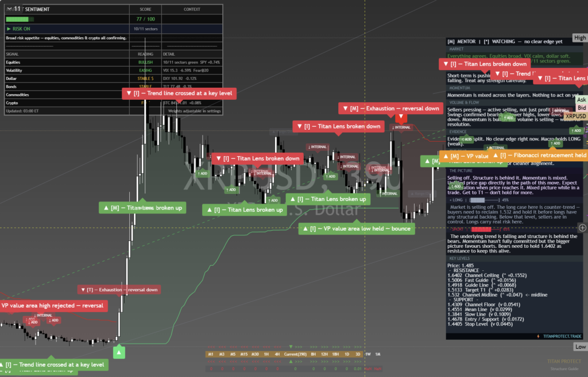The height and width of the screenshot is (377, 588).
Task: Click the 'Price: 1.485' value
Action: [461, 266]
